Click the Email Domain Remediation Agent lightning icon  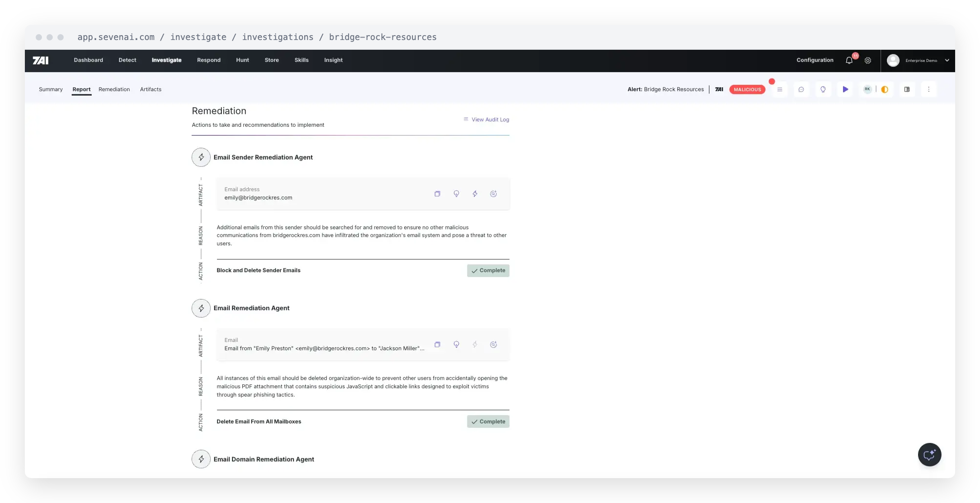tap(201, 459)
